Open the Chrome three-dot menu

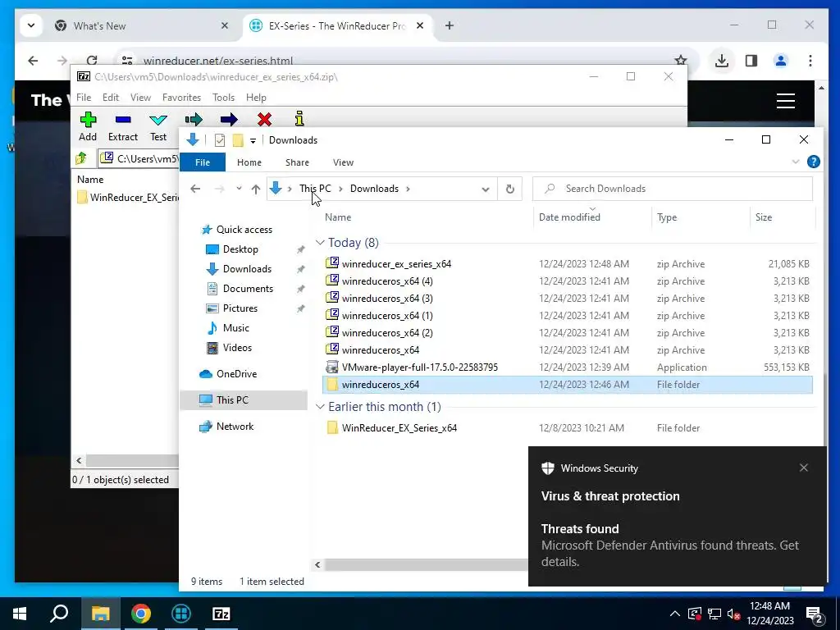[x=810, y=61]
